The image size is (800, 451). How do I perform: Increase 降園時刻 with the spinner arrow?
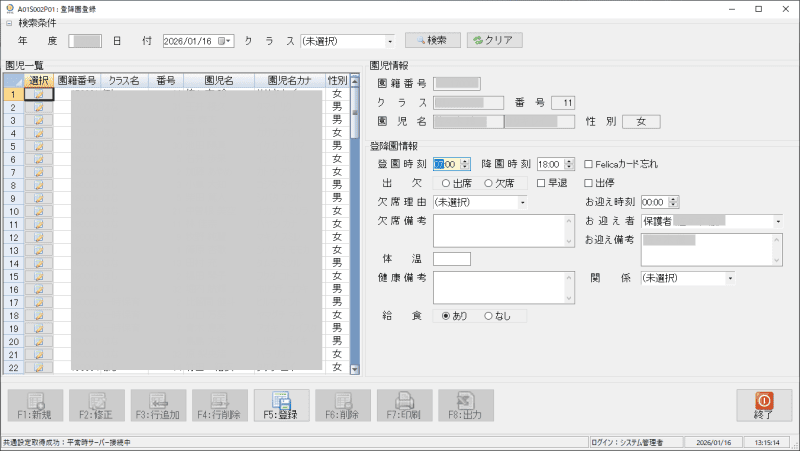pyautogui.click(x=570, y=161)
